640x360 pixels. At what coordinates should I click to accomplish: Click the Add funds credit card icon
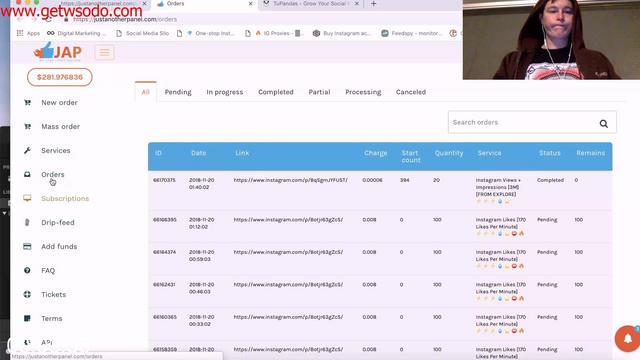(27, 247)
